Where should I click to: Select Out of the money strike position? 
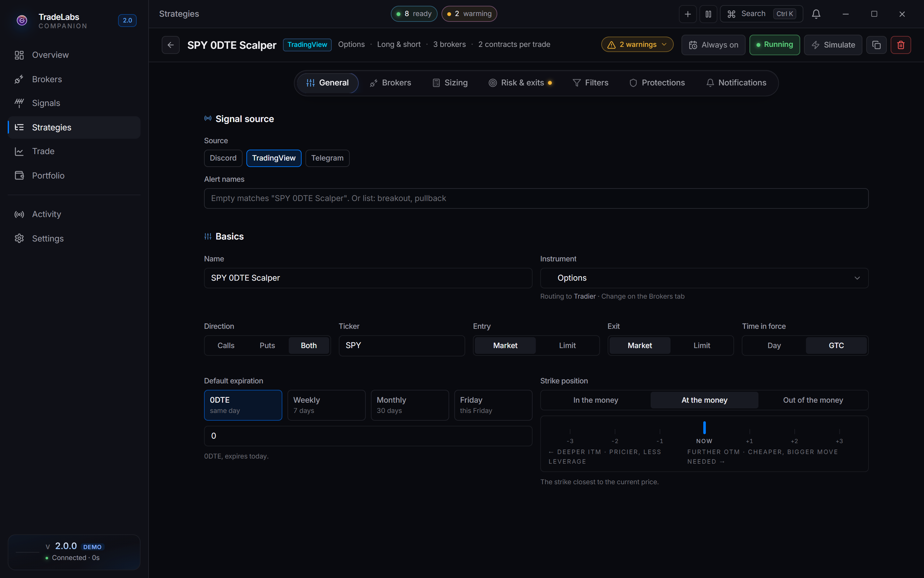point(813,400)
